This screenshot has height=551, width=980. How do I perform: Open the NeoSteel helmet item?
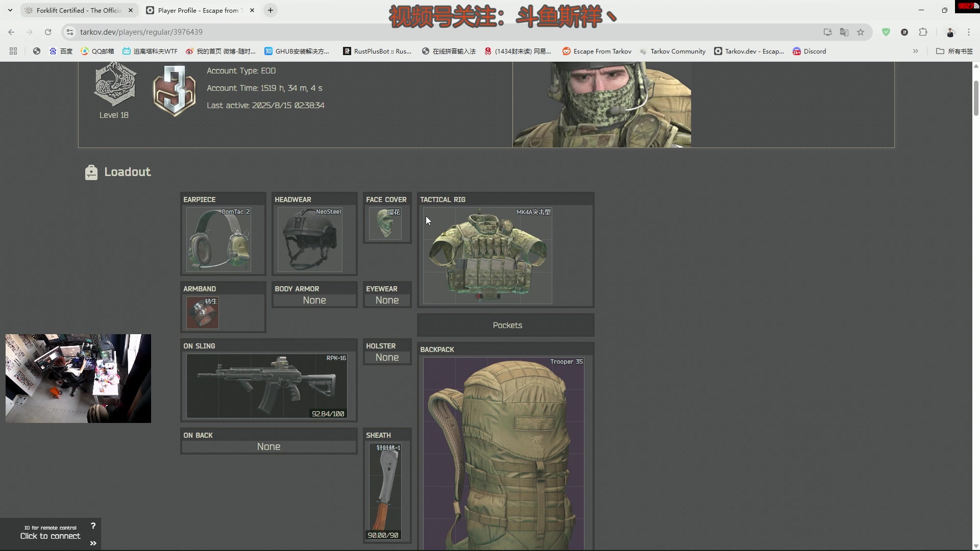(x=310, y=239)
